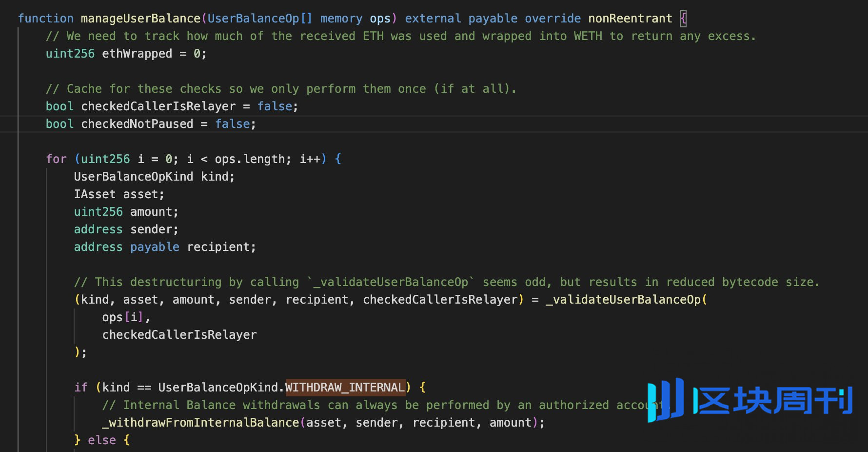Click the checkedNotPaused variable declaration
This screenshot has height=452, width=868.
point(137,124)
